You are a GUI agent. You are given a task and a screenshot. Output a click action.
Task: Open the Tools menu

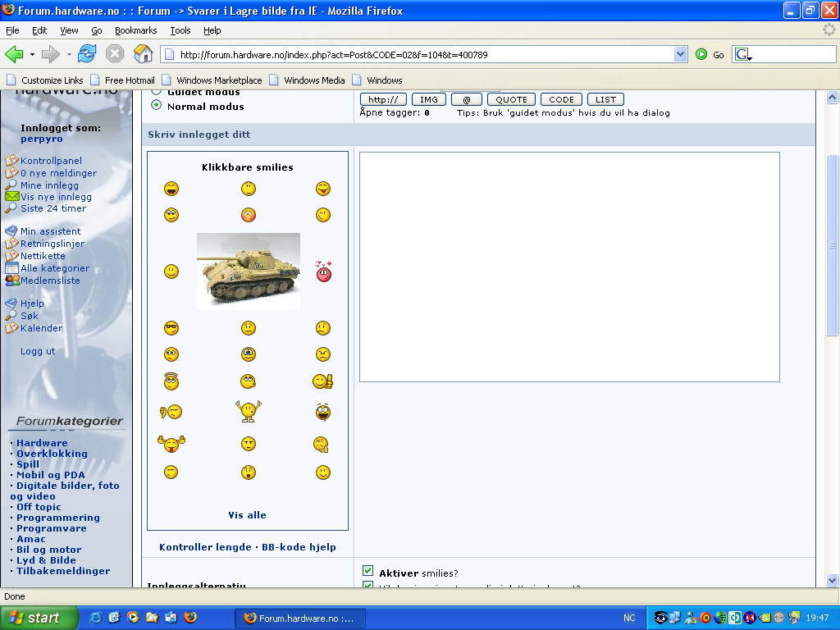(x=180, y=30)
